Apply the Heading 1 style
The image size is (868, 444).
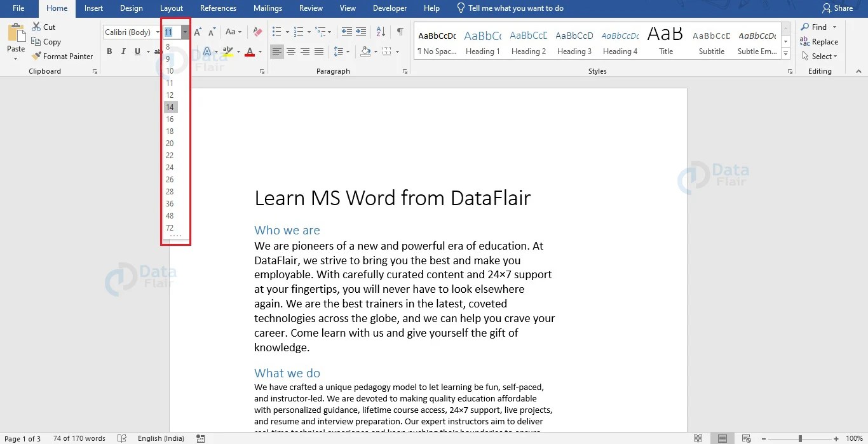tap(483, 42)
